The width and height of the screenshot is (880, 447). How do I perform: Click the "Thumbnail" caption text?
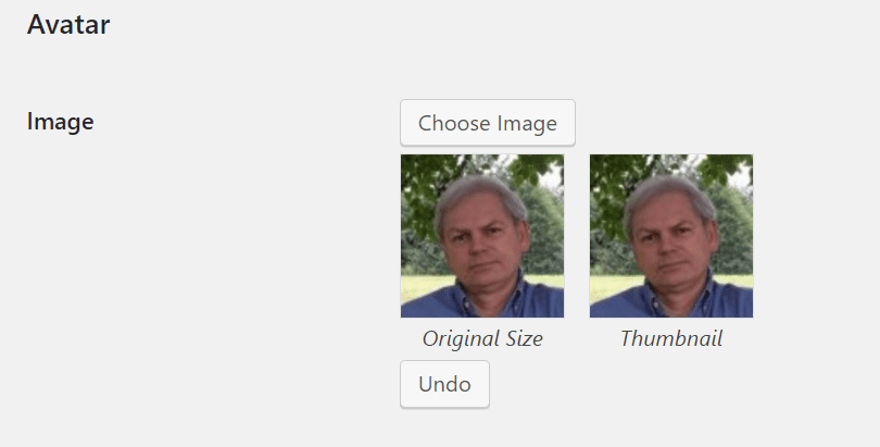(x=671, y=339)
